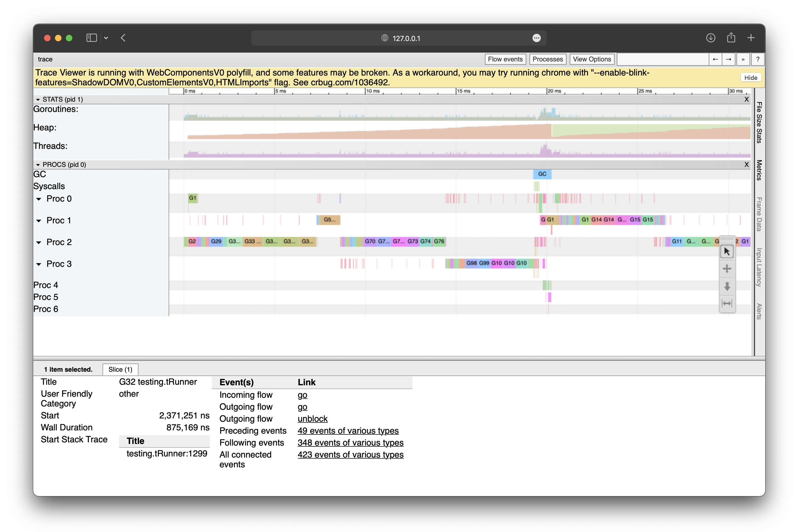Open Safari sidebar panel
This screenshot has height=532, width=805.
(91, 38)
